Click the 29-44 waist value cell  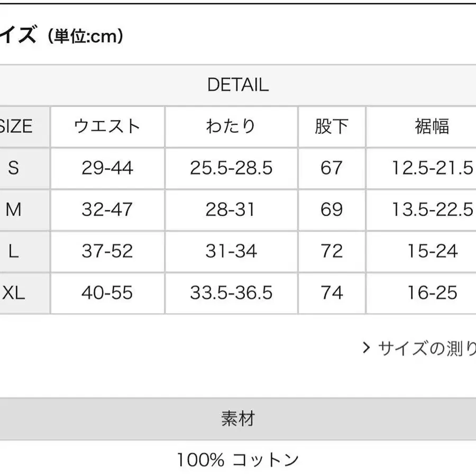(107, 168)
